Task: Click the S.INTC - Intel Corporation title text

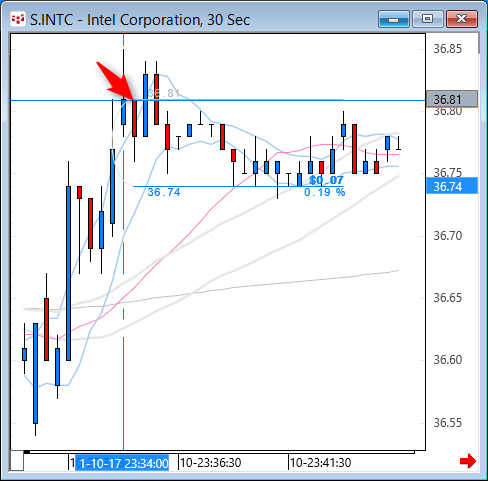Action: 140,20
